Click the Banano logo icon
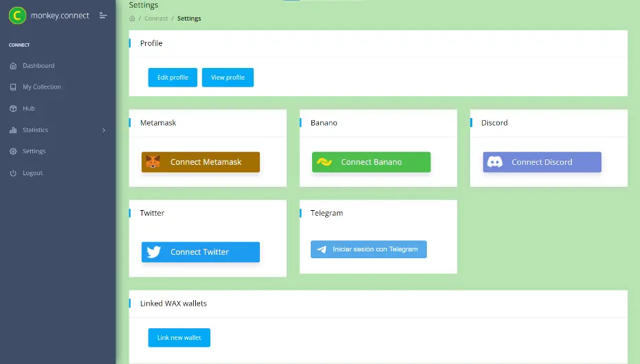The height and width of the screenshot is (364, 640). (x=324, y=162)
